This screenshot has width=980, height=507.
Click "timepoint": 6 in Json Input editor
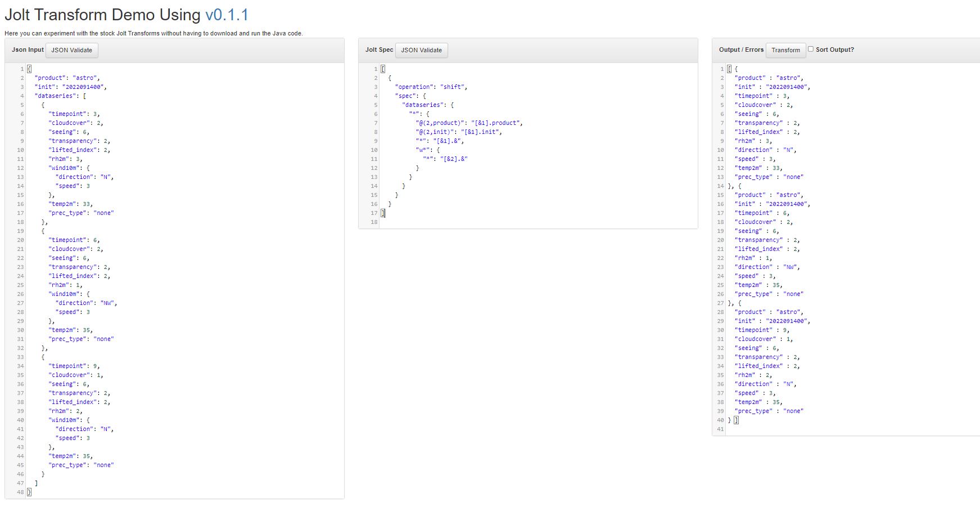click(74, 240)
